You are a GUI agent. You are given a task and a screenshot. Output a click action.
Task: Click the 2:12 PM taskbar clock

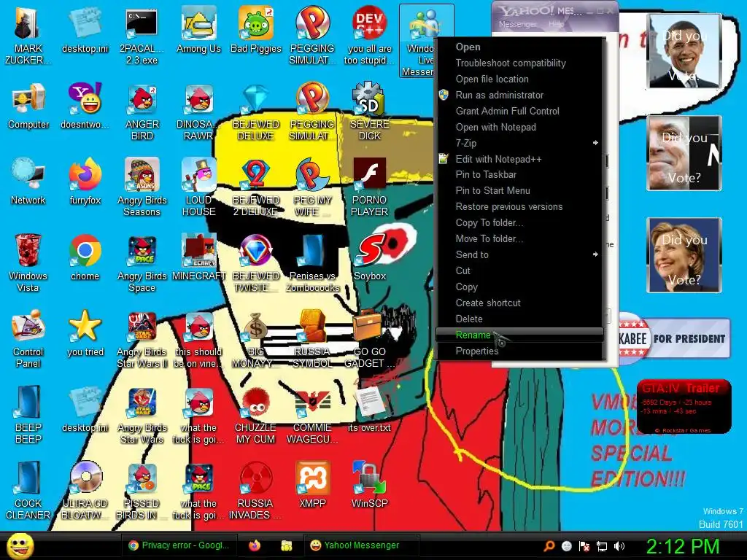click(x=682, y=546)
